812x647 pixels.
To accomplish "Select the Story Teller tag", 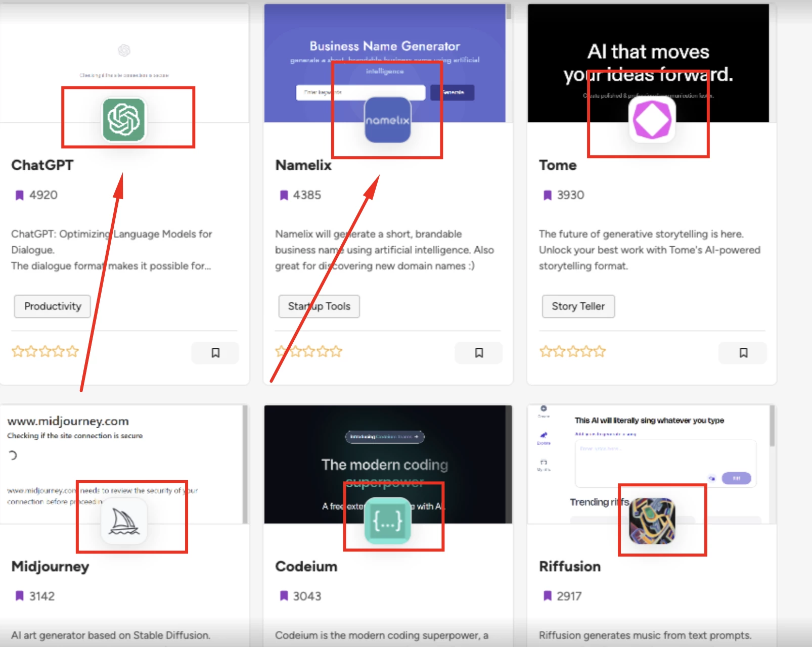I will 578,306.
